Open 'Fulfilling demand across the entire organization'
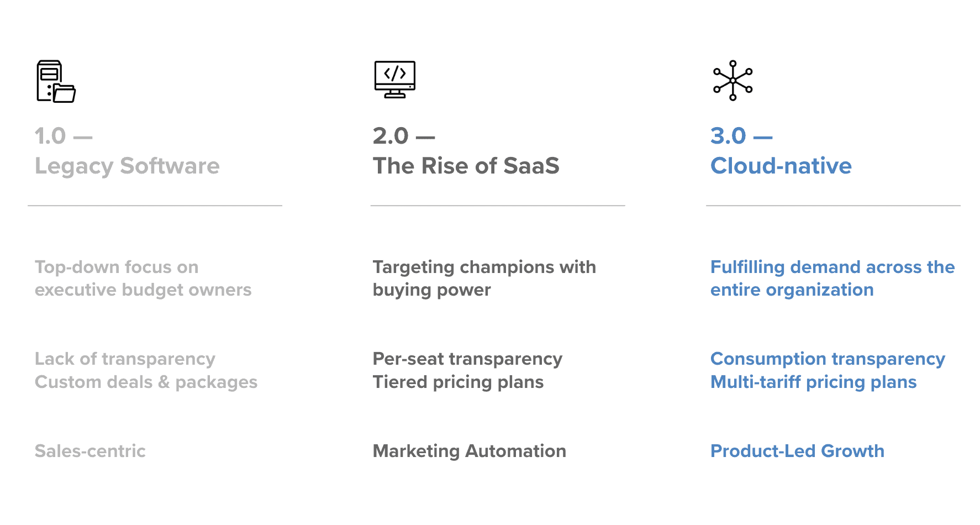 [x=832, y=279]
